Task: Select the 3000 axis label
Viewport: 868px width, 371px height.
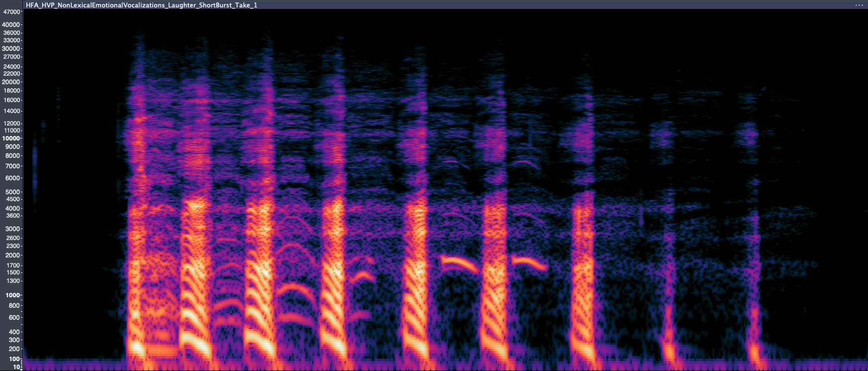Action: (13, 229)
